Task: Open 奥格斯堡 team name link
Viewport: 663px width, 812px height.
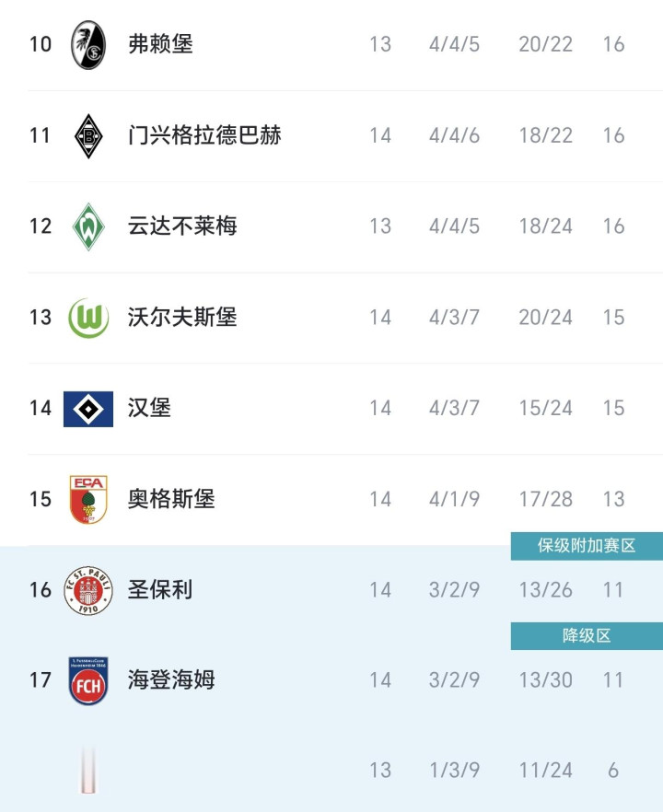Action: (x=171, y=499)
